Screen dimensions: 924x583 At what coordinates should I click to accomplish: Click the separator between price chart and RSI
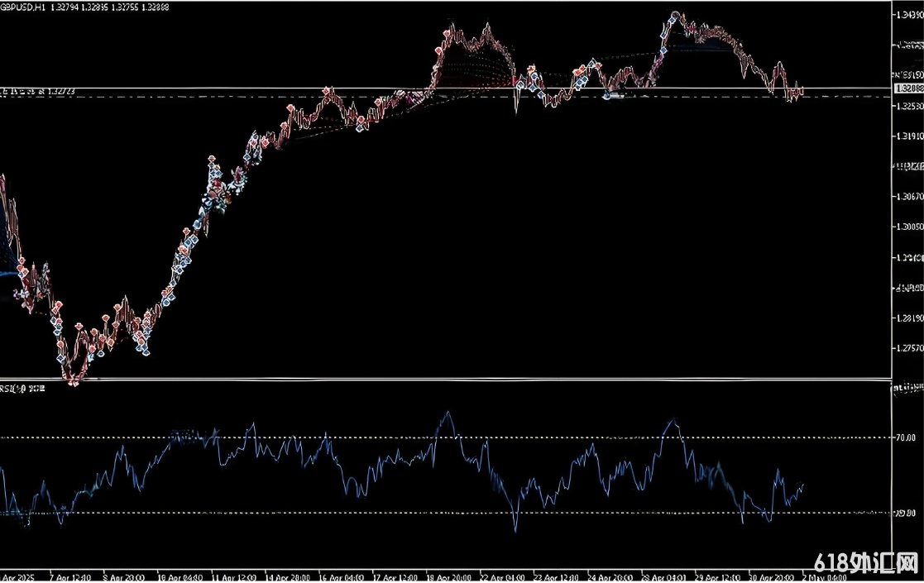[446, 380]
